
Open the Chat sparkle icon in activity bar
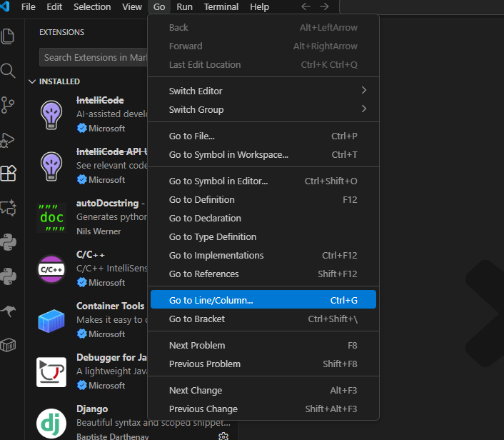[8, 208]
